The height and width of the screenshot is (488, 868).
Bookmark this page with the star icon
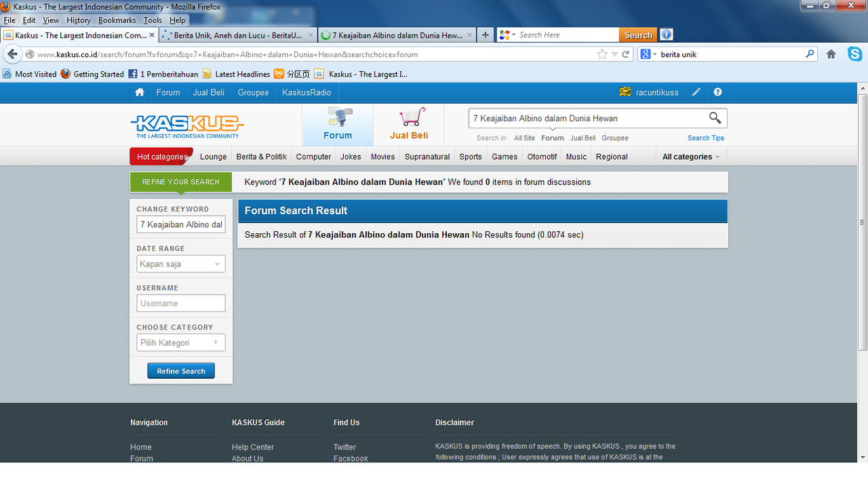click(602, 54)
